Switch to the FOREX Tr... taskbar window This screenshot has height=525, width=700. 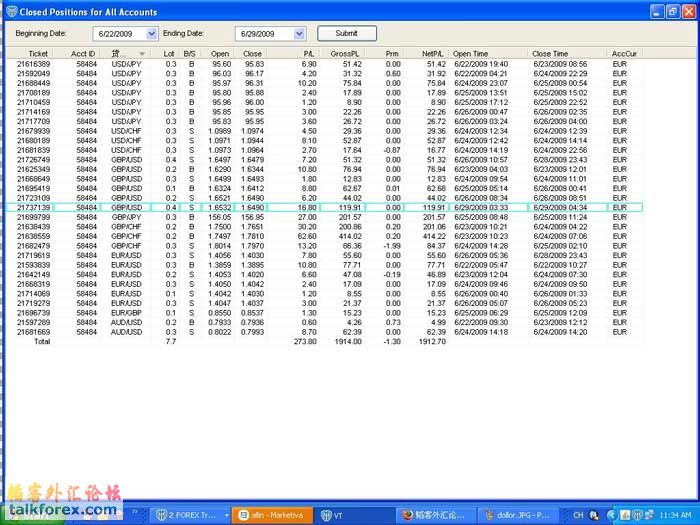(x=186, y=514)
